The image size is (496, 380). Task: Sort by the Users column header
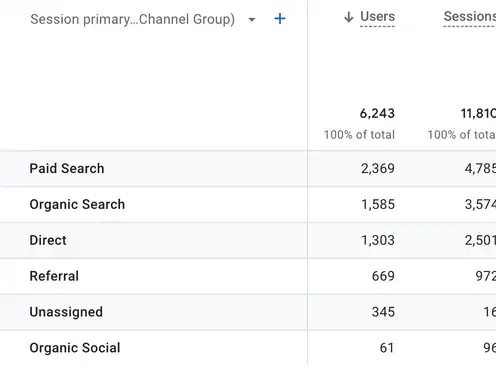point(377,16)
